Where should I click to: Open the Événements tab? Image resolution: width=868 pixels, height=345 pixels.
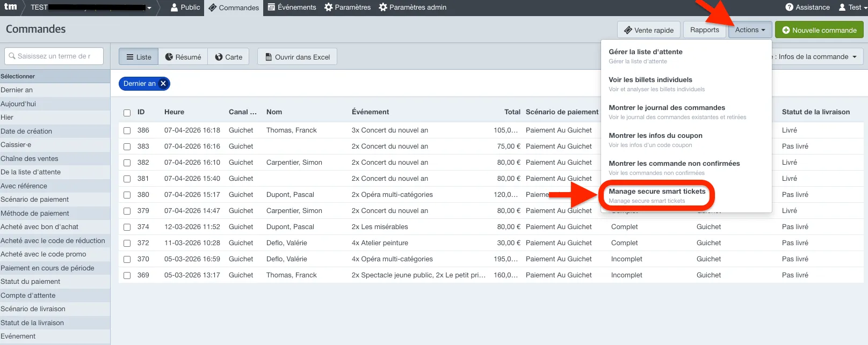(x=292, y=7)
